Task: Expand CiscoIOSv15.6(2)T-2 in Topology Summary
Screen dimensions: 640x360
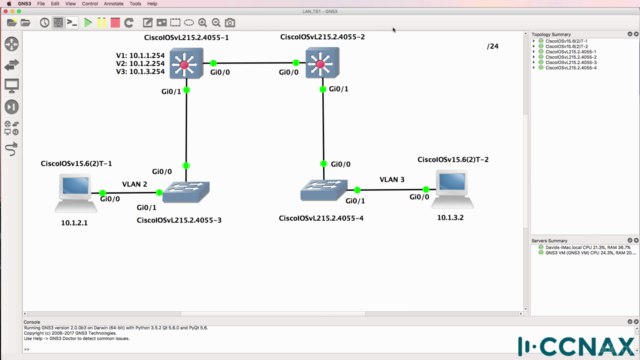Action: [x=534, y=47]
